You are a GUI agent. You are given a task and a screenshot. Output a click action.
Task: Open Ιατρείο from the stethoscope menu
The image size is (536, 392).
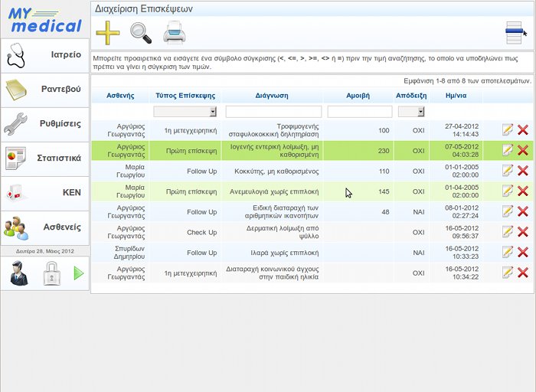tap(44, 55)
